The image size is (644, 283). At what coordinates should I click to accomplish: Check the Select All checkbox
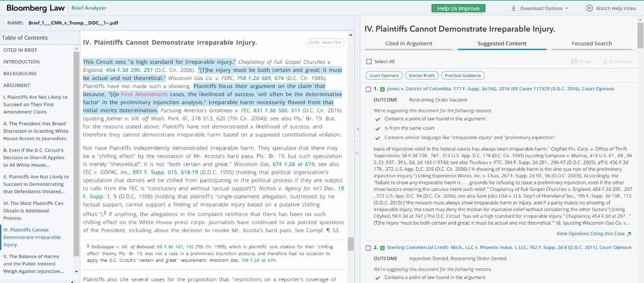(x=369, y=61)
